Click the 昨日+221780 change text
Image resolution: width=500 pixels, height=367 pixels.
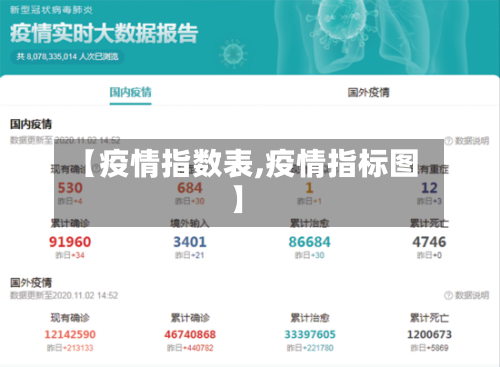pos(310,348)
